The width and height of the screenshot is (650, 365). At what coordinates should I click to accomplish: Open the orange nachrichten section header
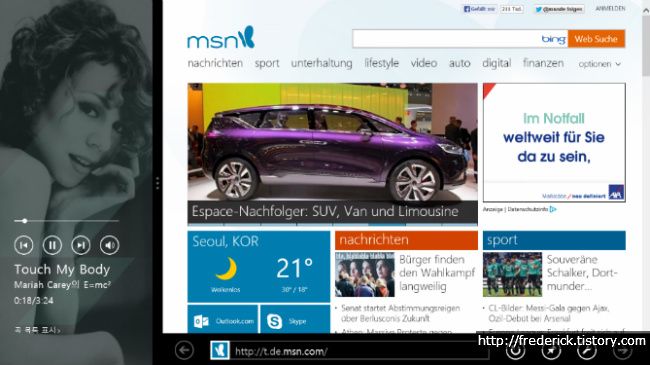pyautogui.click(x=406, y=240)
